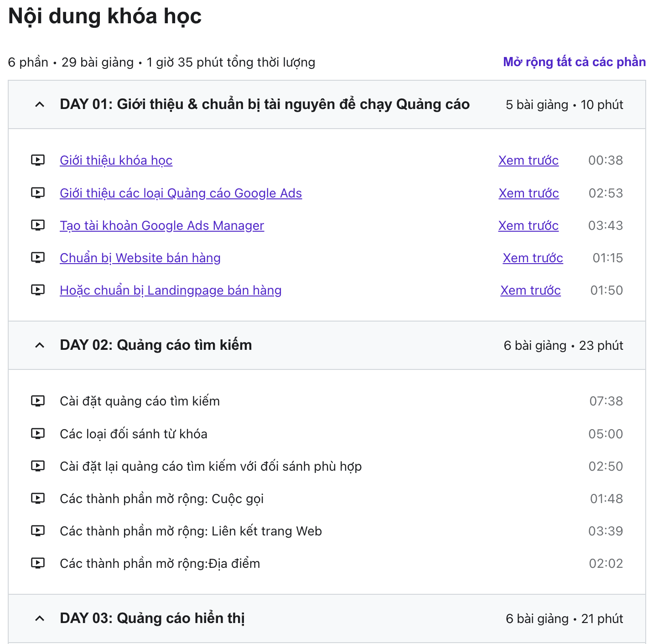Click video icon beside Các loại đối sánh từ khóa
Viewport: 653px width, 644px height.
[x=38, y=434]
